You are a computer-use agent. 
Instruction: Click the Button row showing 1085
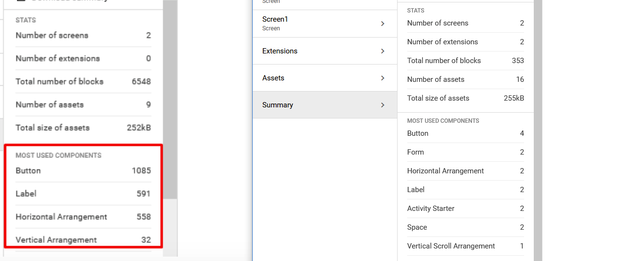(x=83, y=170)
